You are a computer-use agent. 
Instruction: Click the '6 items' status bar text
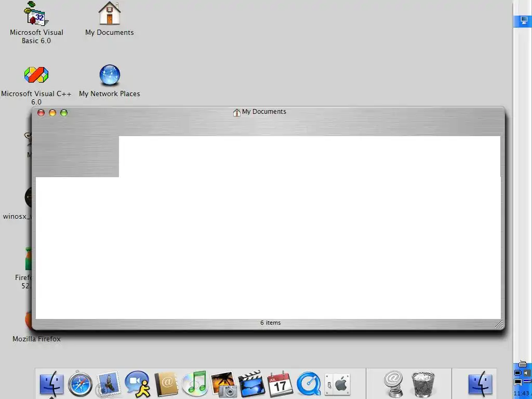coord(270,323)
